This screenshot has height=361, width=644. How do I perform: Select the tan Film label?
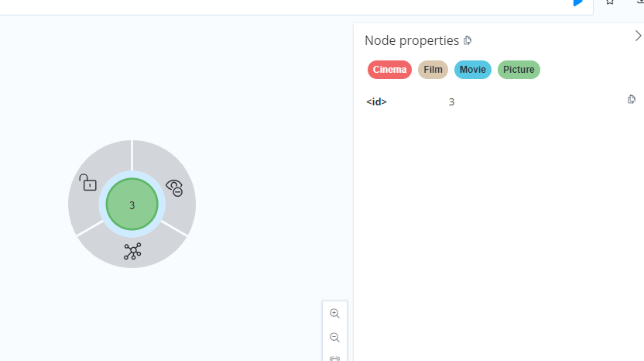[x=433, y=70]
